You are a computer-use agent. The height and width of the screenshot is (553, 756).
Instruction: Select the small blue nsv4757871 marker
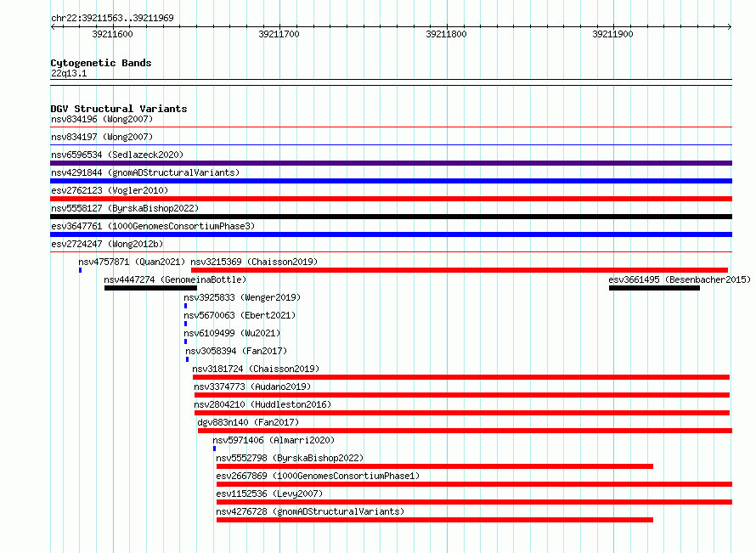coord(81,270)
